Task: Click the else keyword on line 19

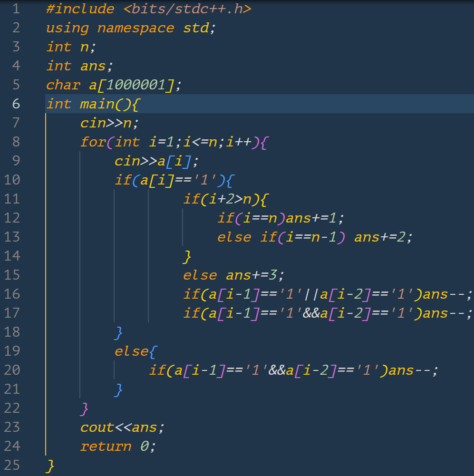Action: coord(131,351)
